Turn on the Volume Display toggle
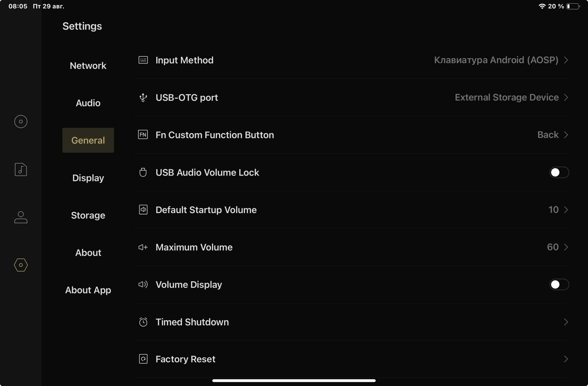The height and width of the screenshot is (386, 588). tap(559, 284)
